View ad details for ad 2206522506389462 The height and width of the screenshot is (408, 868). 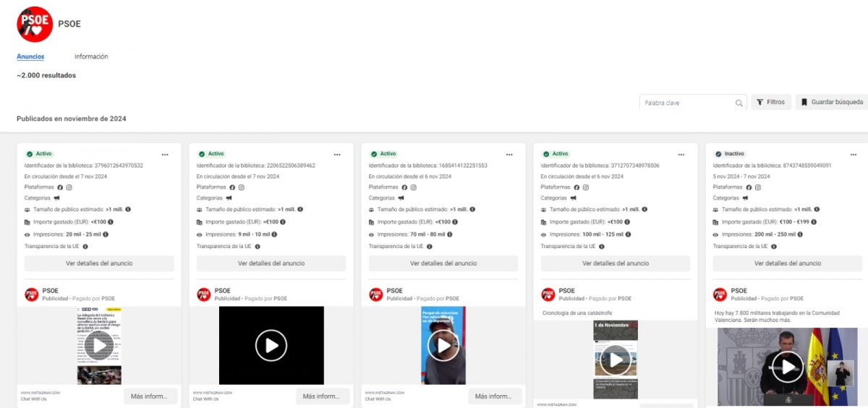[271, 263]
